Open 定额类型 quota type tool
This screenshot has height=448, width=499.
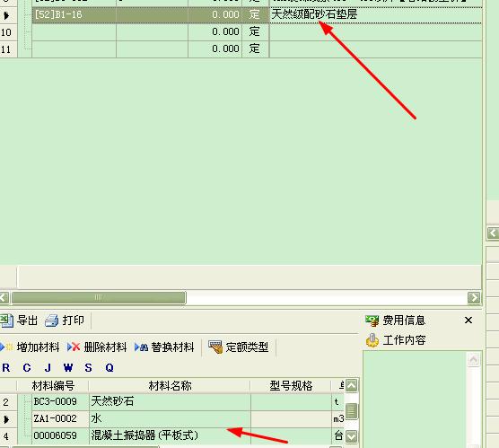pyautogui.click(x=238, y=347)
